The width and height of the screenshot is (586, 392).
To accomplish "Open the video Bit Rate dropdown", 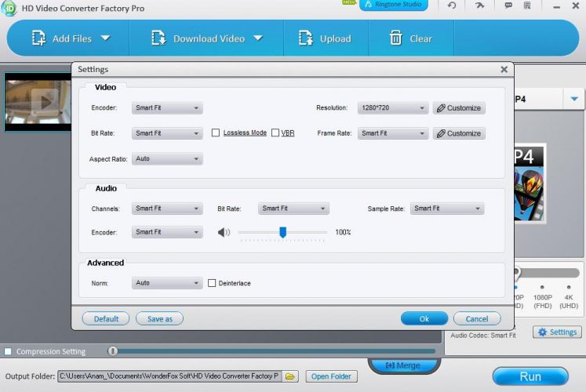I will (x=167, y=133).
